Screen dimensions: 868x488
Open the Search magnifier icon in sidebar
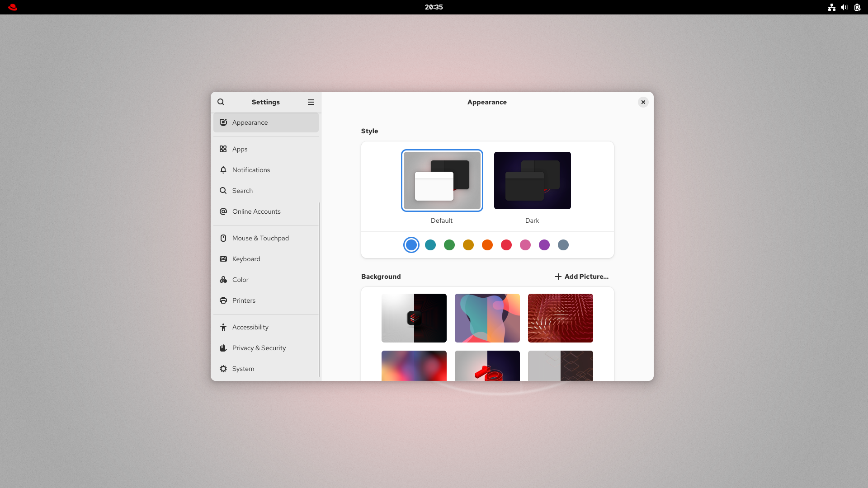[223, 191]
